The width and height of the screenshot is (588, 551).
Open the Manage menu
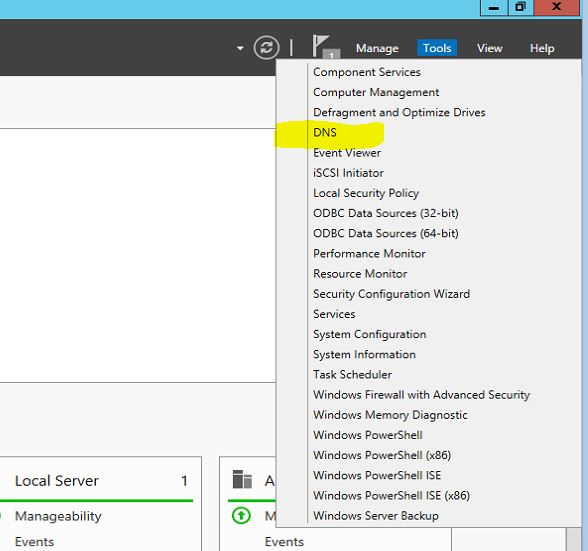[x=377, y=48]
